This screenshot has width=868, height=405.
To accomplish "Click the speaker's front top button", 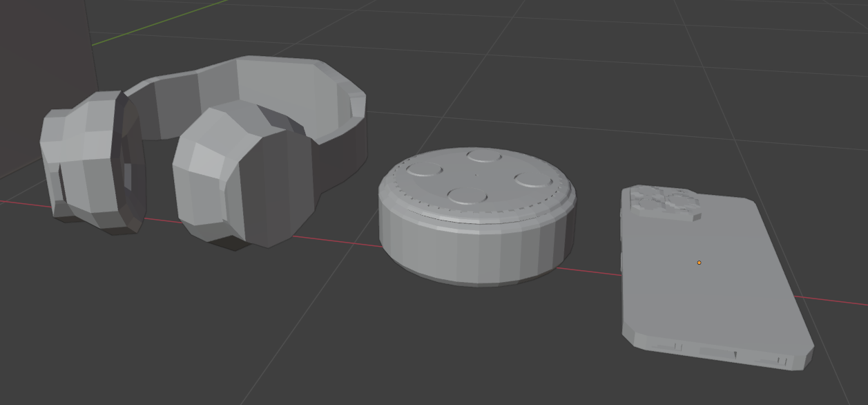I will [x=467, y=196].
